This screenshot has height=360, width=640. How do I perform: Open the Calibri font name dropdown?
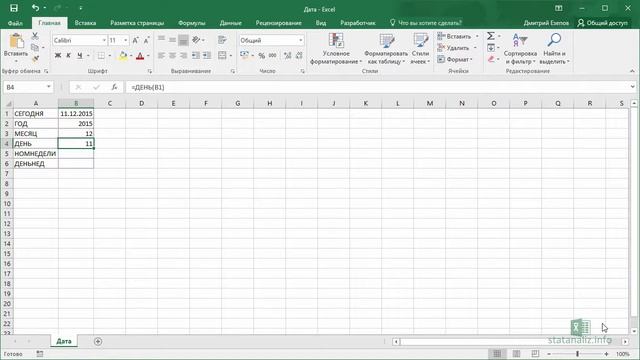[x=104, y=40]
